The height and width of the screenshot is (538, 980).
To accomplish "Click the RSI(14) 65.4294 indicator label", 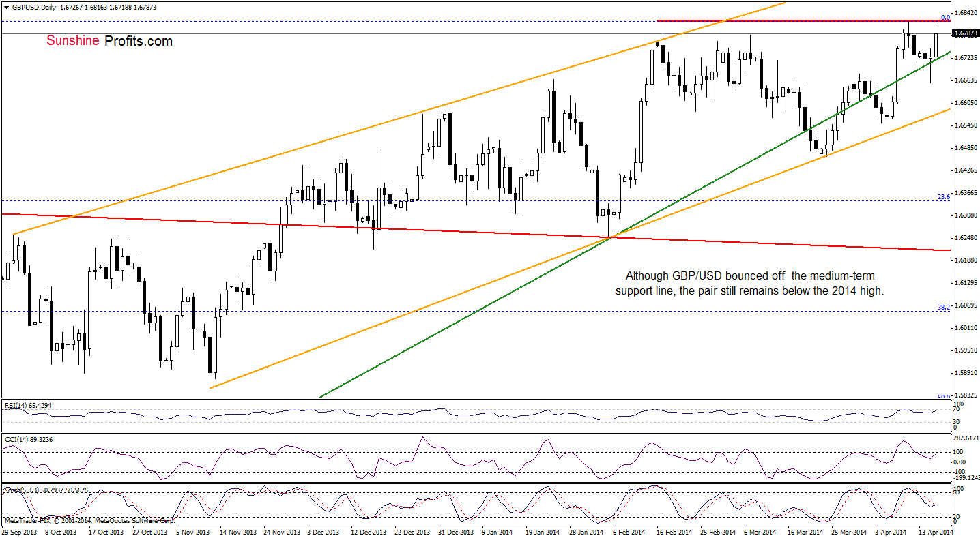I will click(x=28, y=405).
